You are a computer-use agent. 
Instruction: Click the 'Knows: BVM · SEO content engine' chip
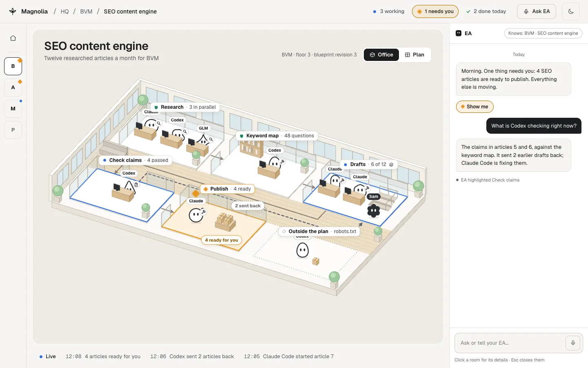(543, 34)
